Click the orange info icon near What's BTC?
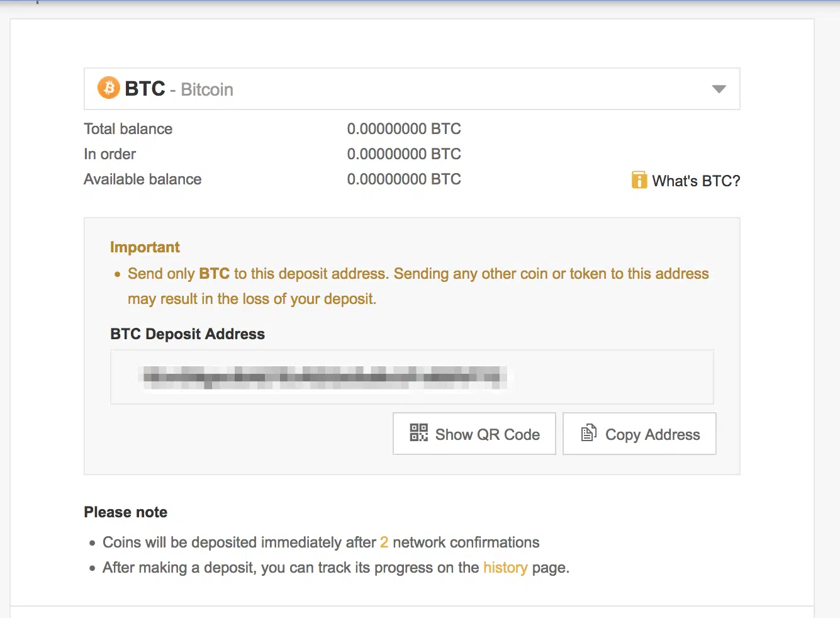 click(639, 180)
